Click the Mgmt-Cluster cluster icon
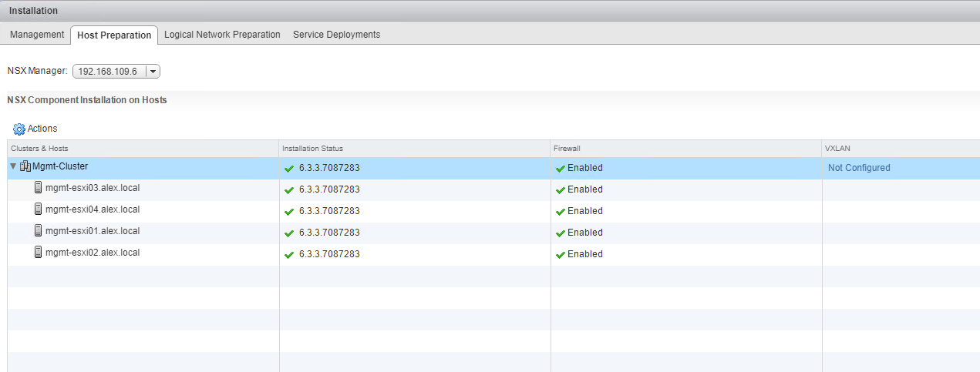 (25, 166)
